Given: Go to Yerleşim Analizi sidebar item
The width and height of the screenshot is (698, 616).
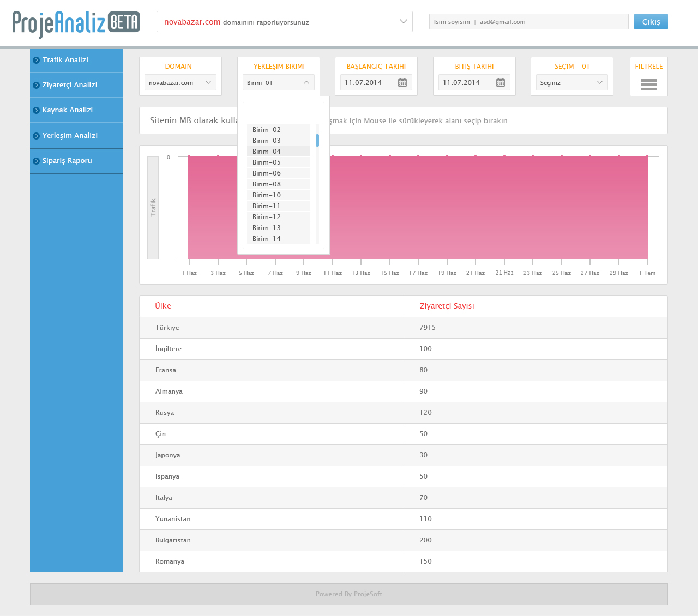Looking at the screenshot, I should (70, 136).
